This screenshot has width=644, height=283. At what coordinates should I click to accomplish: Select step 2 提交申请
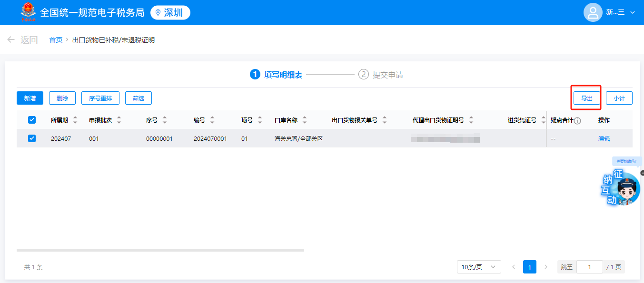coord(381,75)
